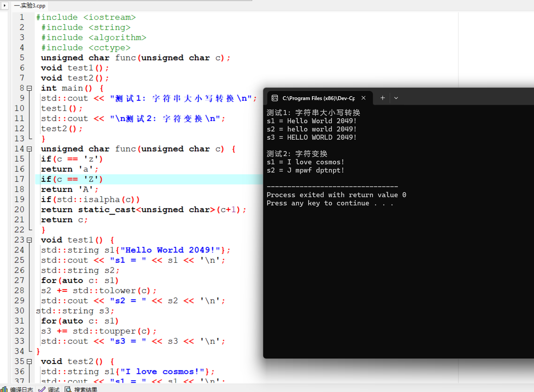Click console heading '测试1: 字符串大小写转换'
534x392 pixels.
(x=313, y=113)
